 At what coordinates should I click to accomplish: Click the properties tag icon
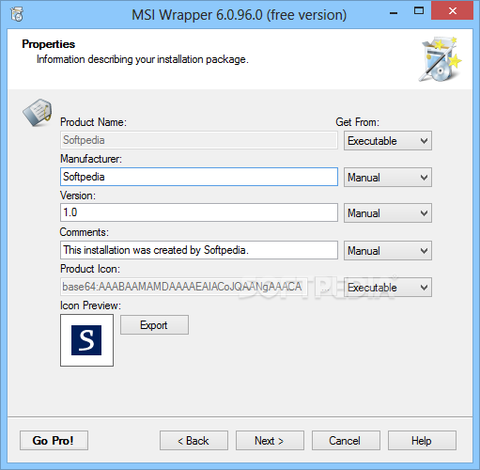37,112
